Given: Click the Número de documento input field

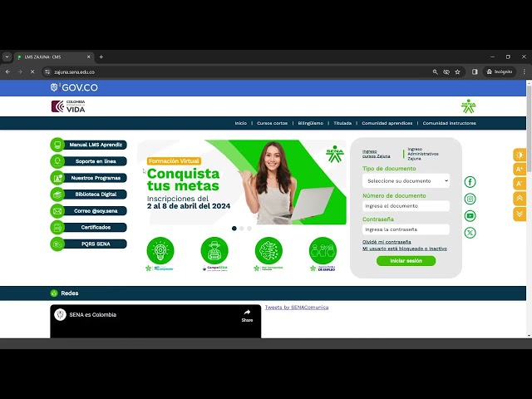Looking at the screenshot, I should click(x=406, y=206).
